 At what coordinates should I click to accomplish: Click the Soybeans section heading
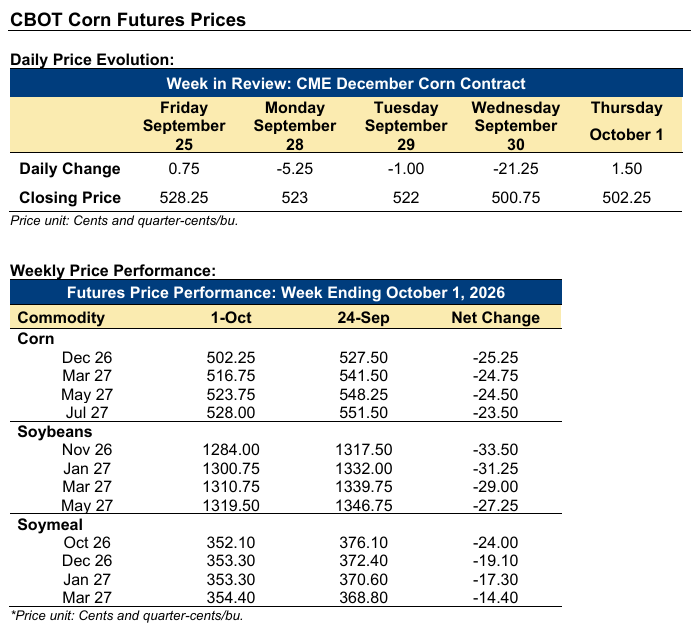[x=55, y=431]
